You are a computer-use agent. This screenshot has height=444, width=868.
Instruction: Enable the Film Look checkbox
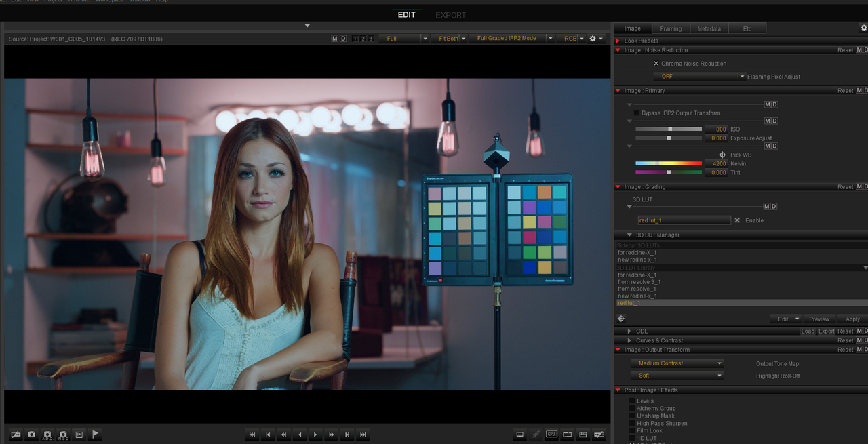pos(632,431)
